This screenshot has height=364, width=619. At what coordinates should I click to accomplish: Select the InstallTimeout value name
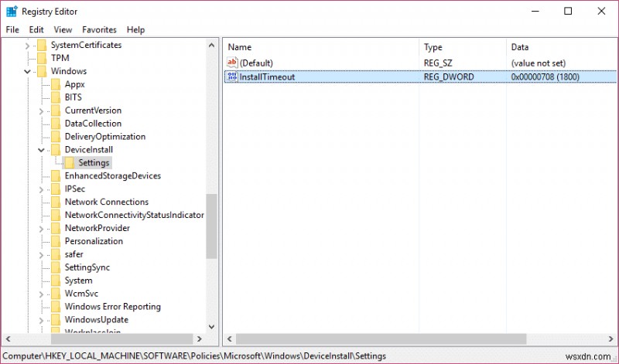267,77
